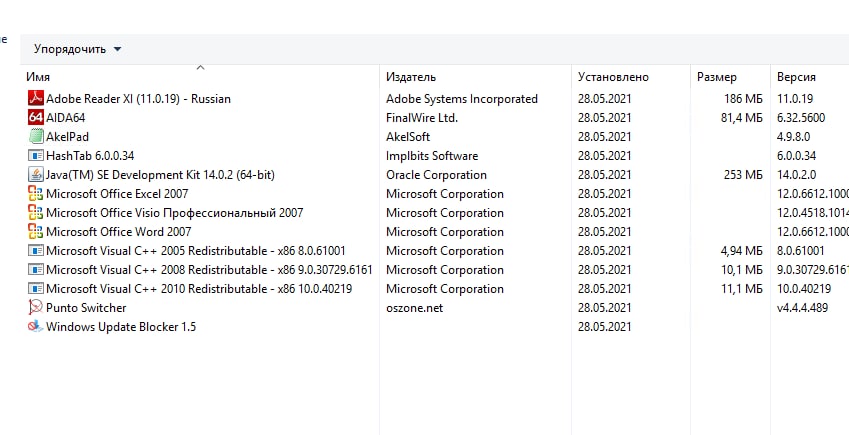
Task: Click the 81,4 МБ size value
Action: (741, 118)
